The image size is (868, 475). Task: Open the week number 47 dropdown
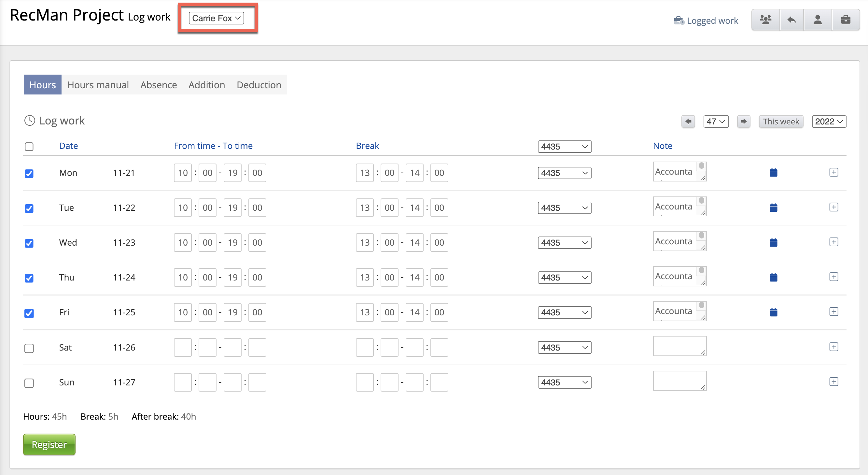716,122
